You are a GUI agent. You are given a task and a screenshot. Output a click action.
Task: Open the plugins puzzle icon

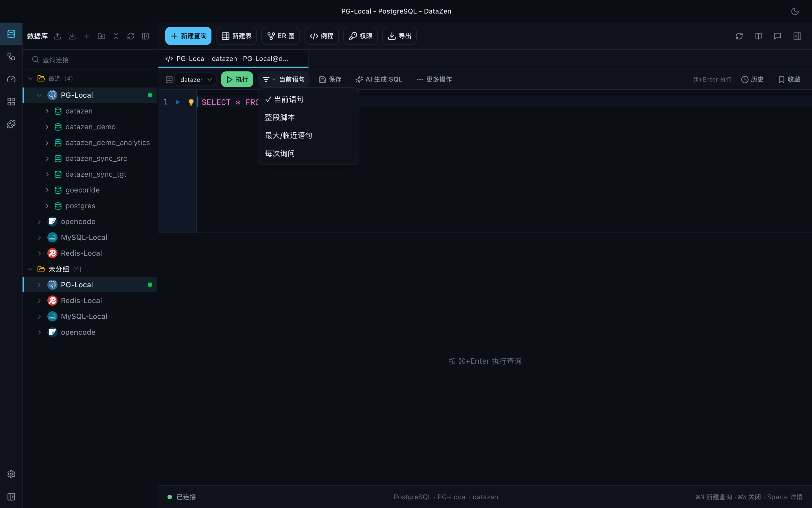(x=11, y=124)
